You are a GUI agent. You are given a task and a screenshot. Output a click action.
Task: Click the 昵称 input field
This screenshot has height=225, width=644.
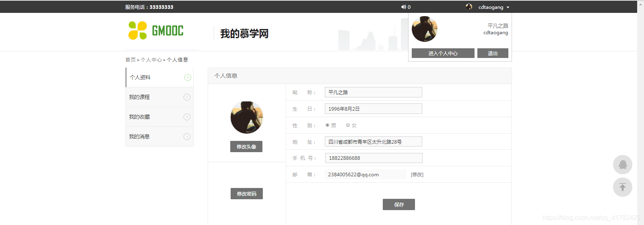[374, 92]
